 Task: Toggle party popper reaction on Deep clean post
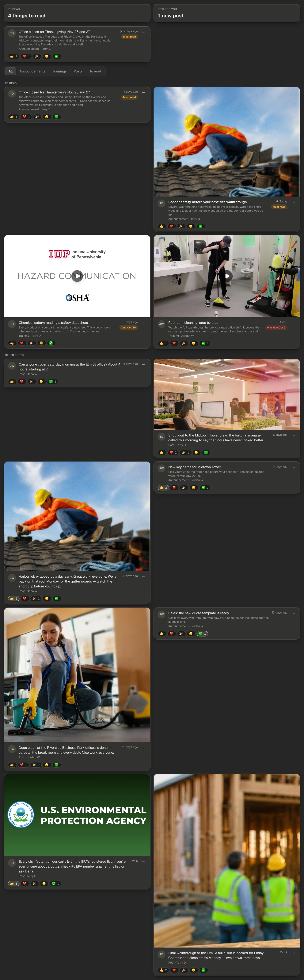click(x=36, y=765)
